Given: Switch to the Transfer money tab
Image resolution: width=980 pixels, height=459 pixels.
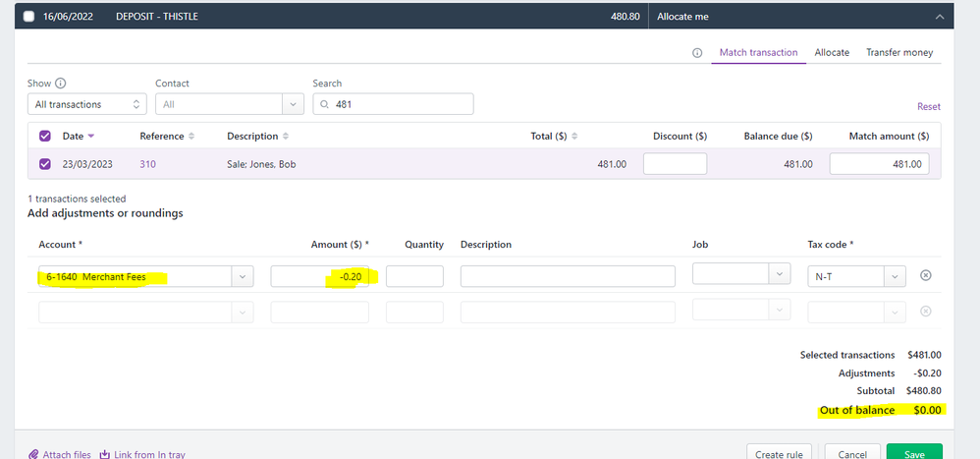Looking at the screenshot, I should (x=898, y=52).
